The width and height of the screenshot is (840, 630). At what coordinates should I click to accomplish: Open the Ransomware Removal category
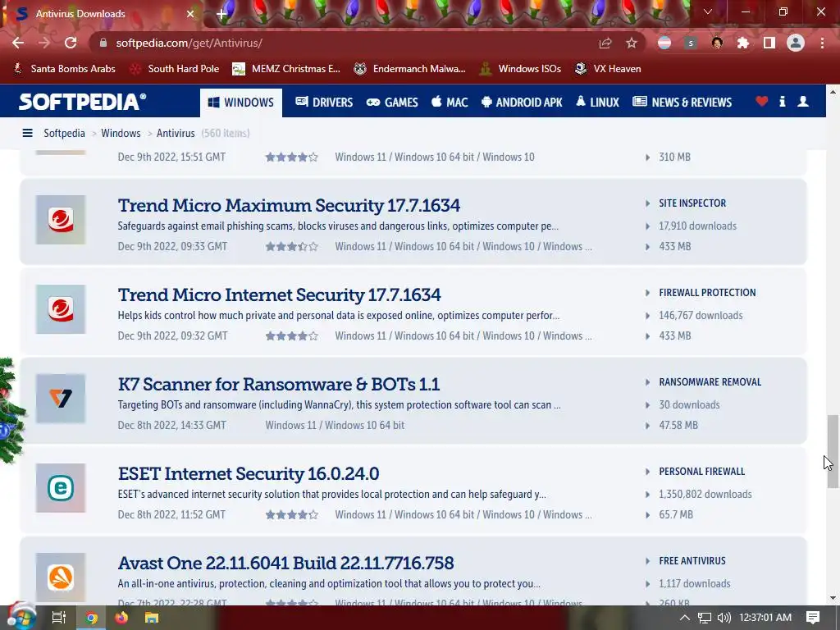[710, 382]
